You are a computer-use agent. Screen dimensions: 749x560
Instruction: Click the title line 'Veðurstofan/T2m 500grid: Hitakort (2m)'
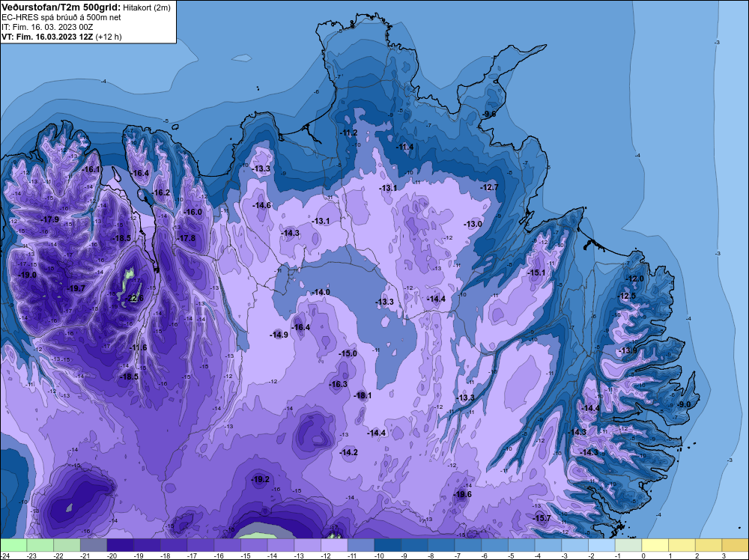point(85,7)
